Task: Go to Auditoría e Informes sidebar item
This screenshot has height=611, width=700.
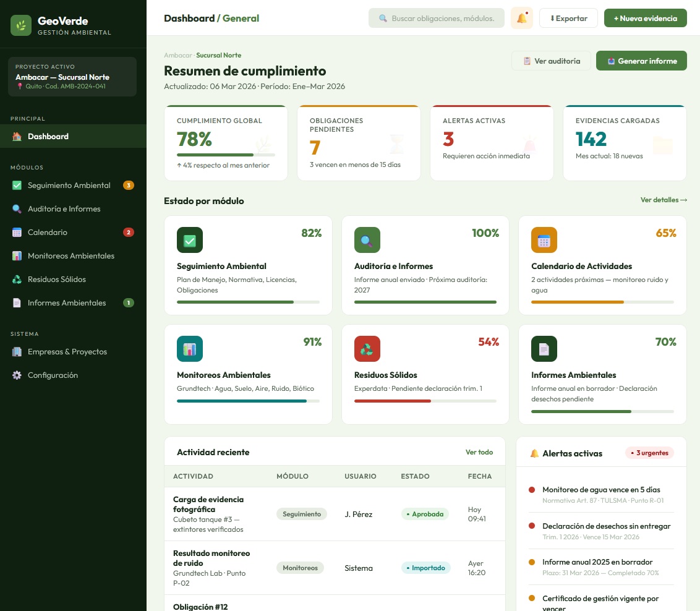Action: [73, 209]
